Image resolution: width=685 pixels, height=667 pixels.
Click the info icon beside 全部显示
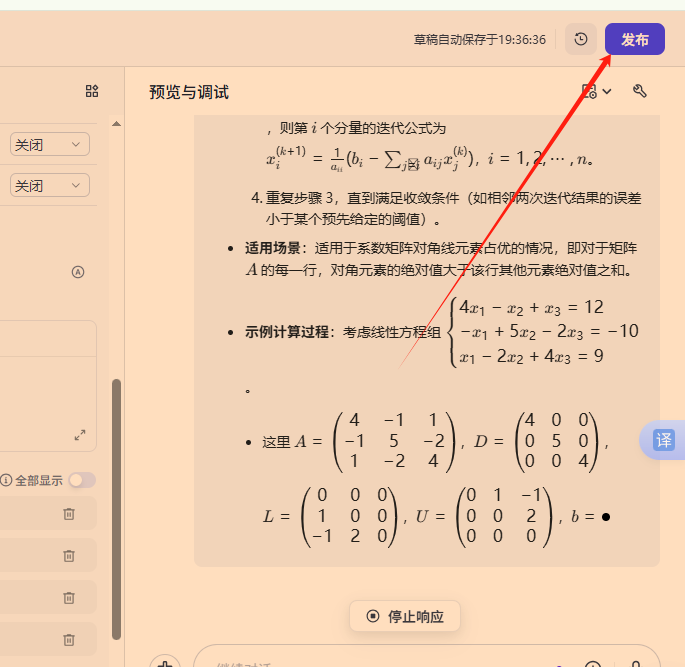click(x=6, y=480)
